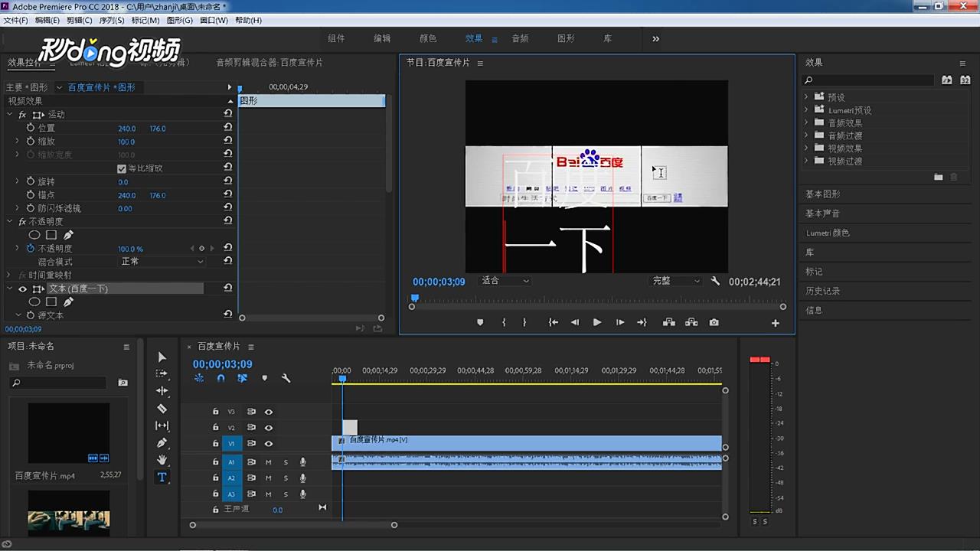Step back one frame in Program monitor
Viewport: 980px width, 551px height.
575,322
